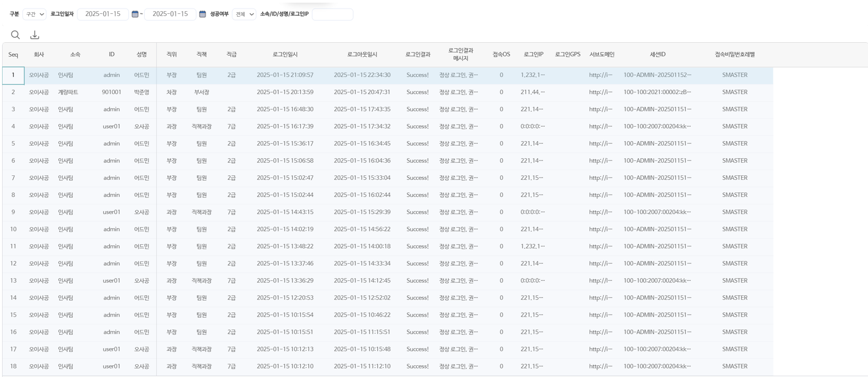Click login time 2025-01-15 14:02:19
868x377 pixels.
[285, 229]
